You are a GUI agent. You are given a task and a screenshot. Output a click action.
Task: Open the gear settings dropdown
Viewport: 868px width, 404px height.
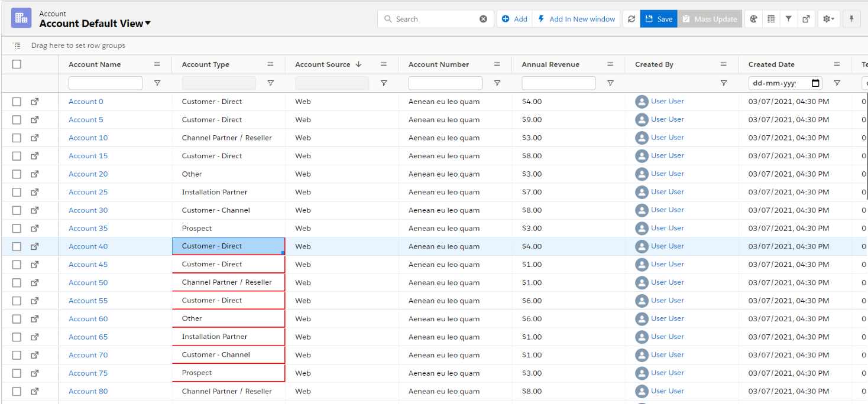click(829, 19)
